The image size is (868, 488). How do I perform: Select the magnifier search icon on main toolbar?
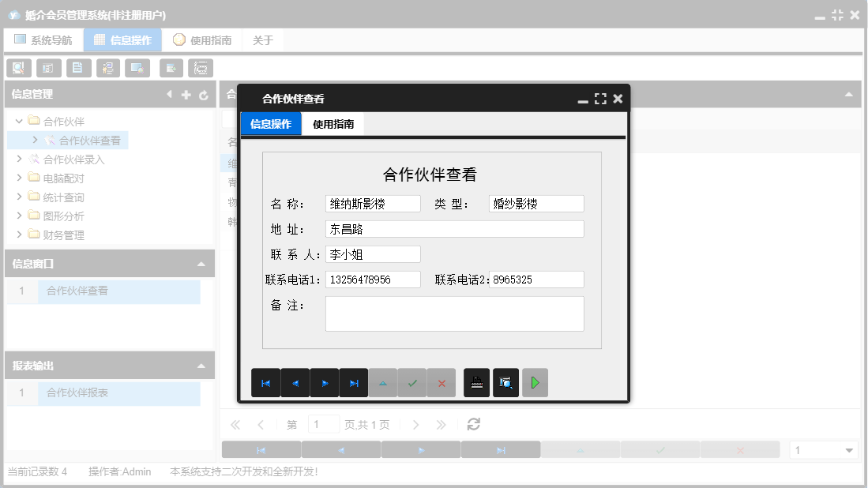point(18,68)
